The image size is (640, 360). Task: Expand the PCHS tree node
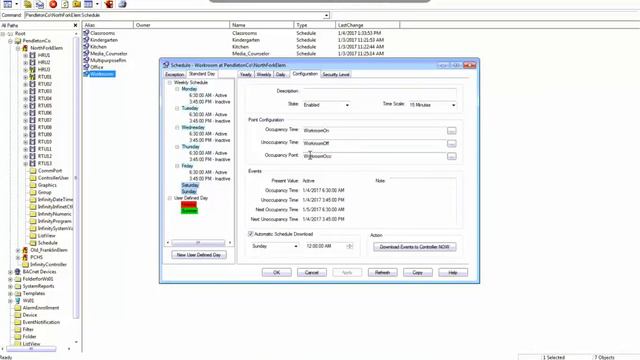(18, 258)
